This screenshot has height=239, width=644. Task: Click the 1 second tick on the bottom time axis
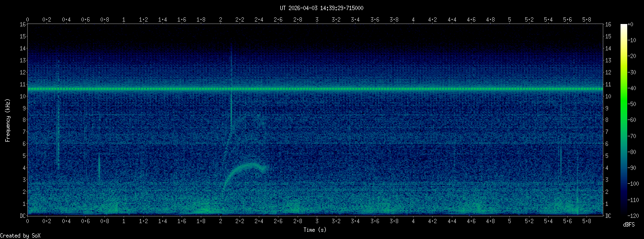click(124, 221)
